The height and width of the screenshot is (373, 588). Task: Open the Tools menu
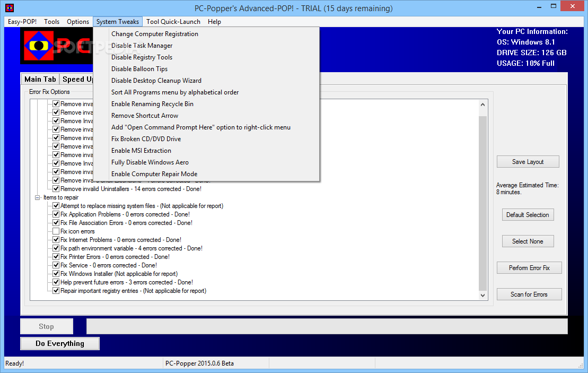[52, 22]
